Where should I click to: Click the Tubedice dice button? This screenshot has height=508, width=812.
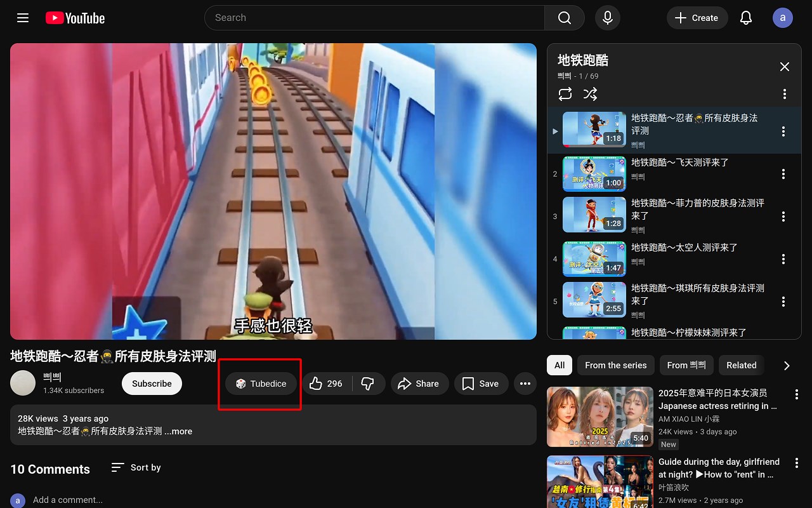pyautogui.click(x=261, y=384)
